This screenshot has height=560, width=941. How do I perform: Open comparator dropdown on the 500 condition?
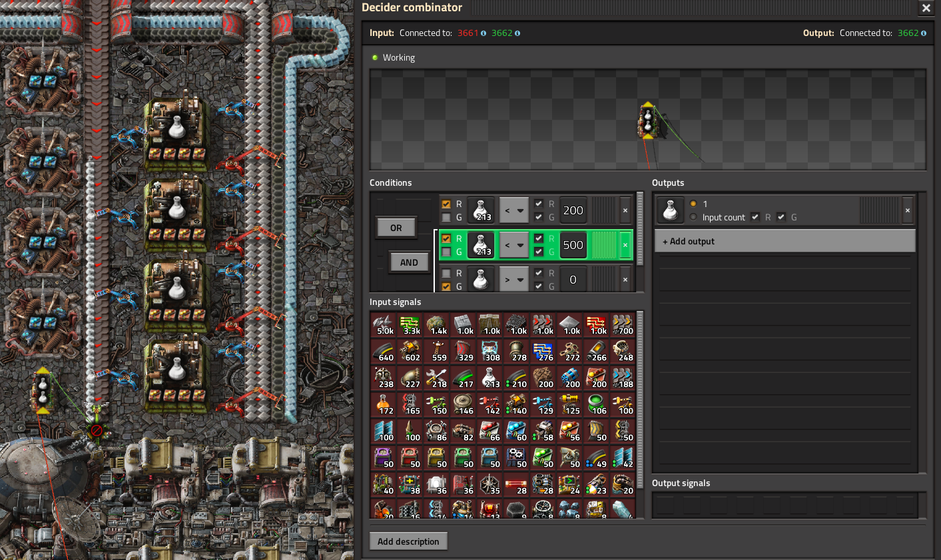(513, 245)
